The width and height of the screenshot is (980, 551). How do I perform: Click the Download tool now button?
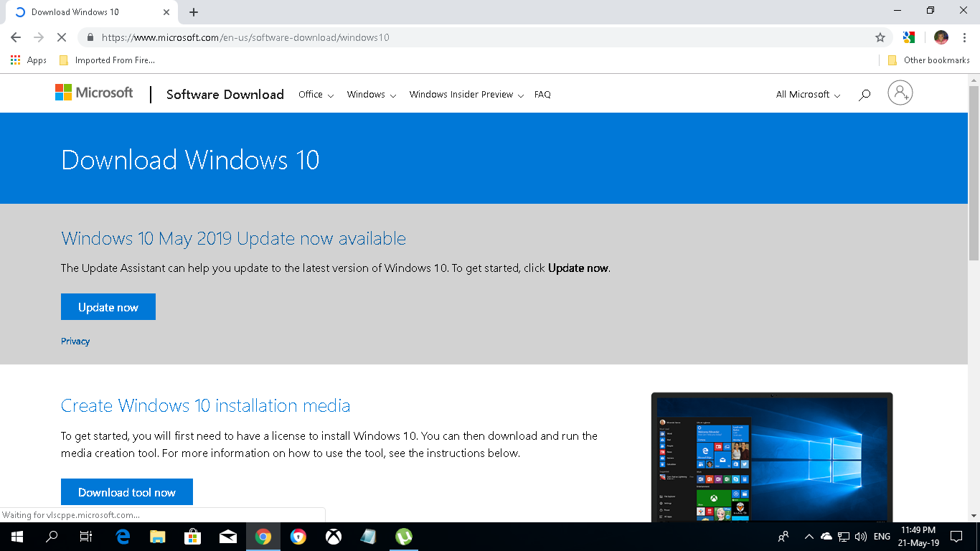tap(127, 492)
